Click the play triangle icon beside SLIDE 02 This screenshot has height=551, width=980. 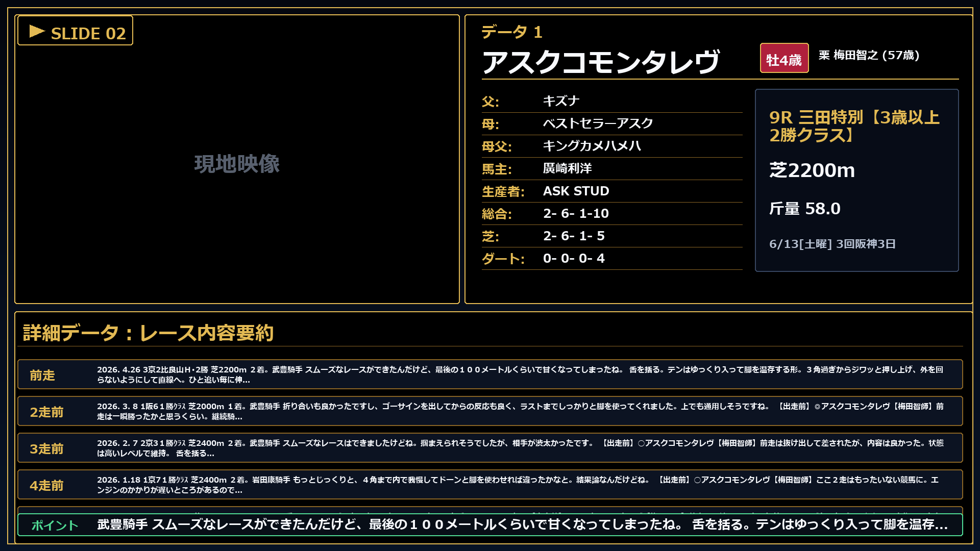point(37,32)
